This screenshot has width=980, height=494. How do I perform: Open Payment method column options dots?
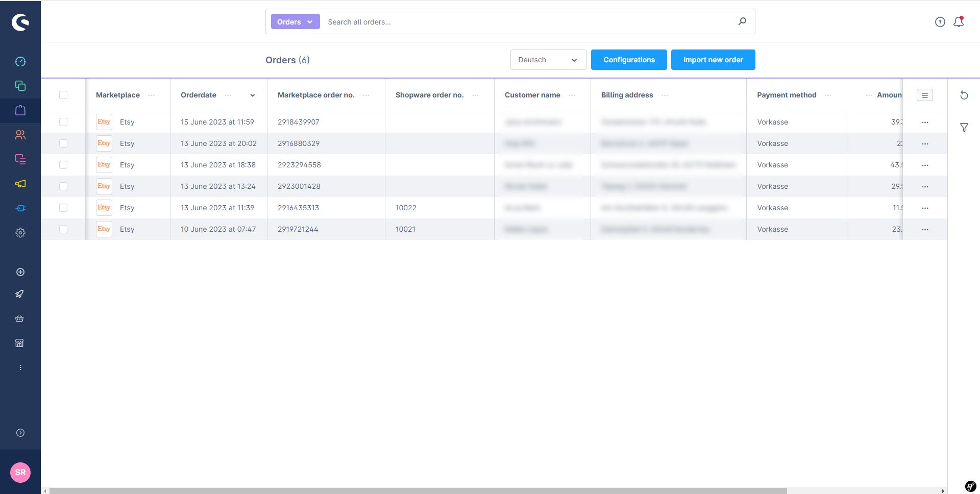click(x=828, y=95)
